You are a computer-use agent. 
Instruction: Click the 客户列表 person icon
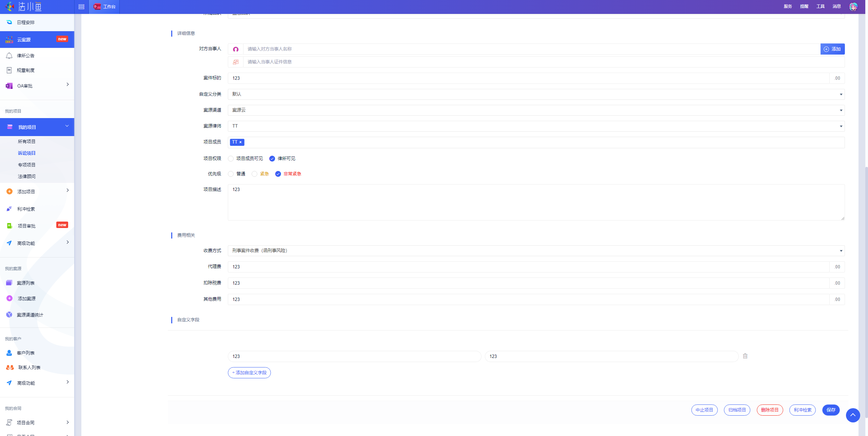point(9,353)
